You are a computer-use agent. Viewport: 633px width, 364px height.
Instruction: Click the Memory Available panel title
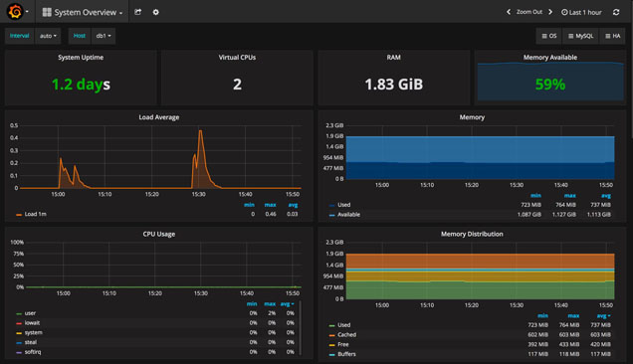(550, 58)
